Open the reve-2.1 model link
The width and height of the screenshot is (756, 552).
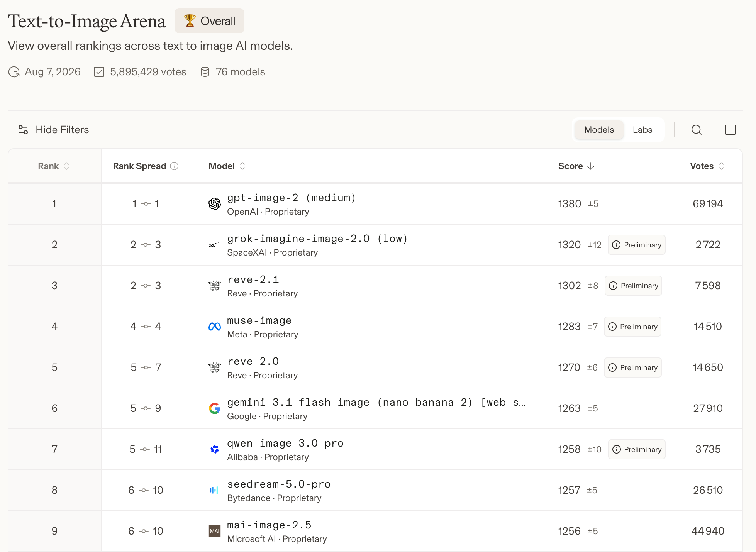(x=253, y=279)
